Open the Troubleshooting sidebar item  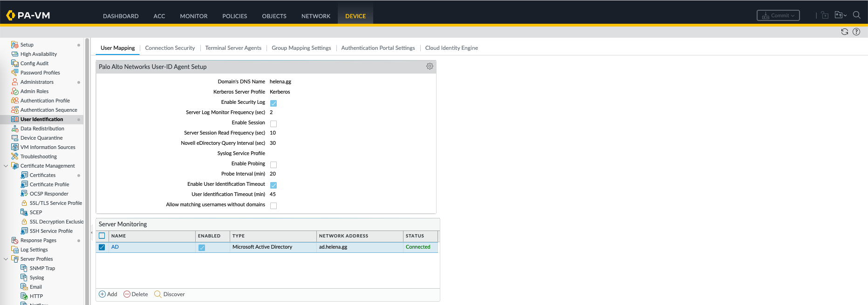[x=38, y=156]
